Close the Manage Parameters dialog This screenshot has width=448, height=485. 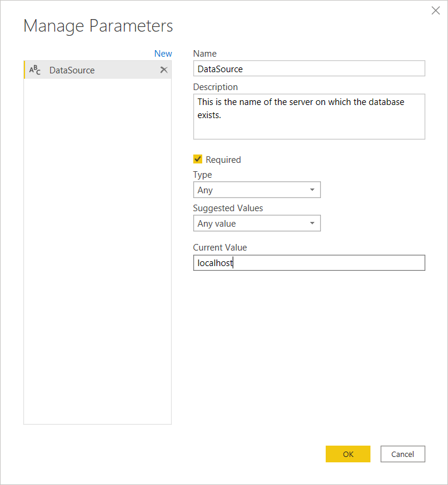coord(435,11)
